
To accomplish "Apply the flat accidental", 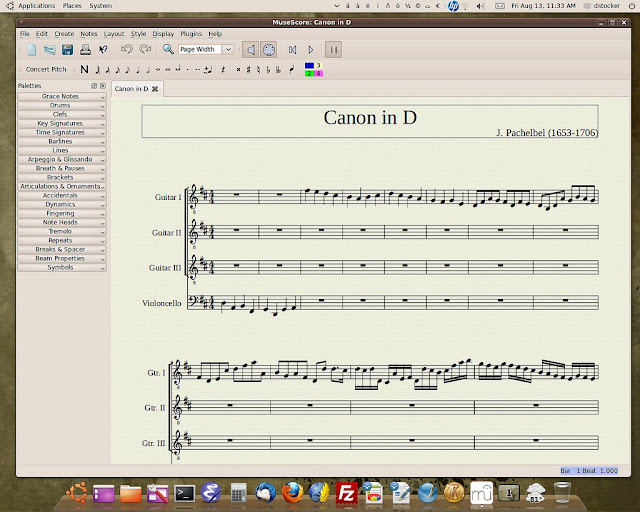I will (268, 70).
